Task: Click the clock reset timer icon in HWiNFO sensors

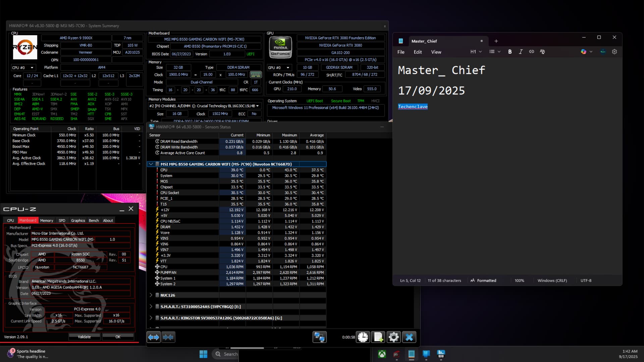Action: tap(363, 337)
